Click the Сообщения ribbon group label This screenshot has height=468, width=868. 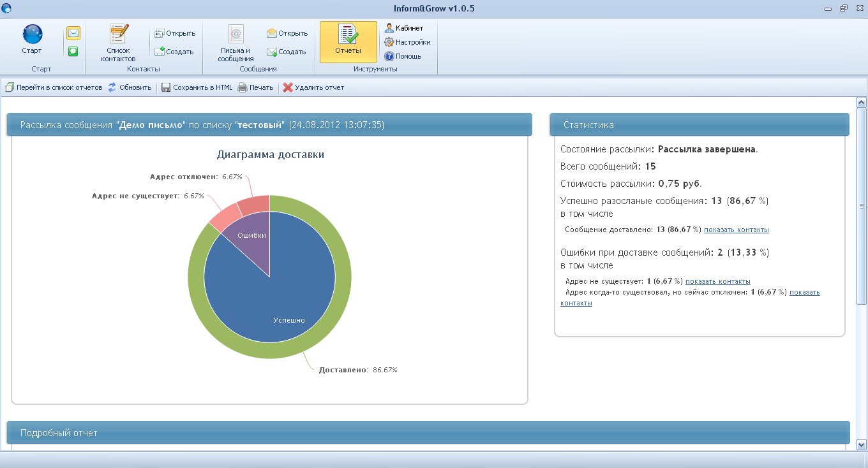(258, 69)
